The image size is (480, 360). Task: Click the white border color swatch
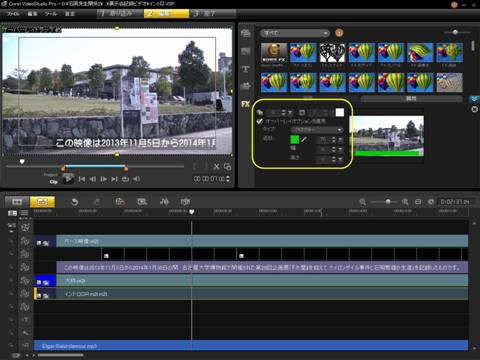340,112
